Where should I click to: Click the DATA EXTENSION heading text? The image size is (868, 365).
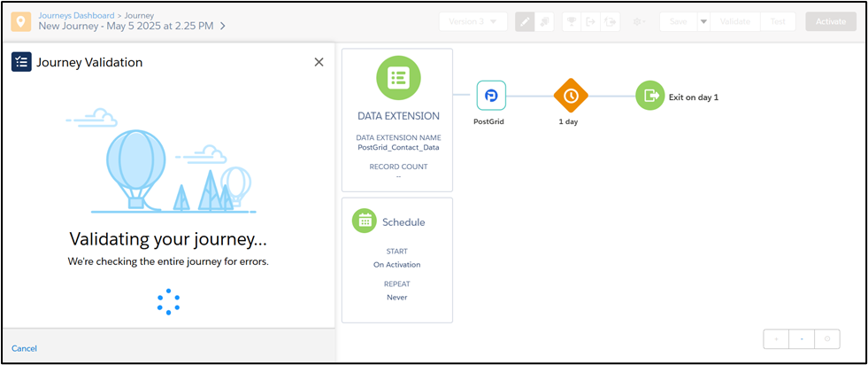coord(398,116)
